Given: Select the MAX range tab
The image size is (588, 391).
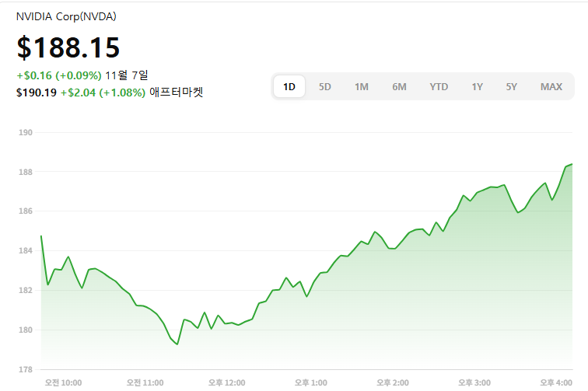Looking at the screenshot, I should [551, 86].
